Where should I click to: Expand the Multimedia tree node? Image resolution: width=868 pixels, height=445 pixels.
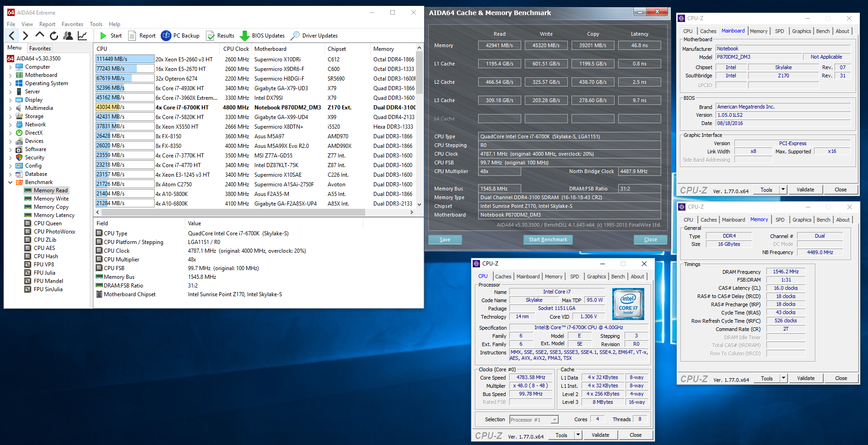pos(10,108)
